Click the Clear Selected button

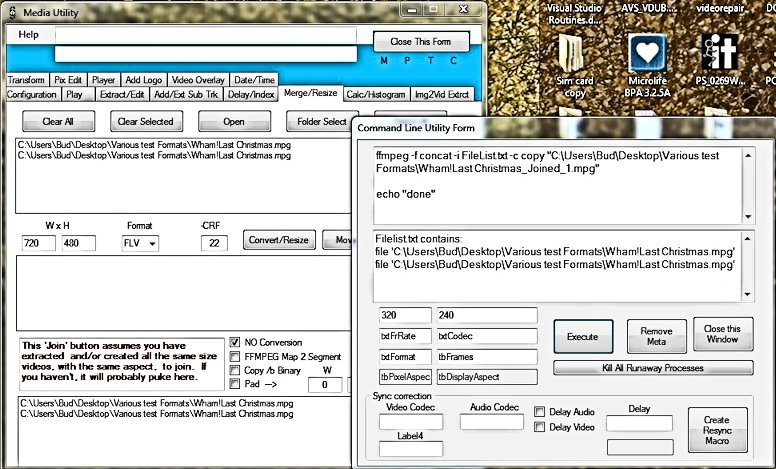point(146,121)
